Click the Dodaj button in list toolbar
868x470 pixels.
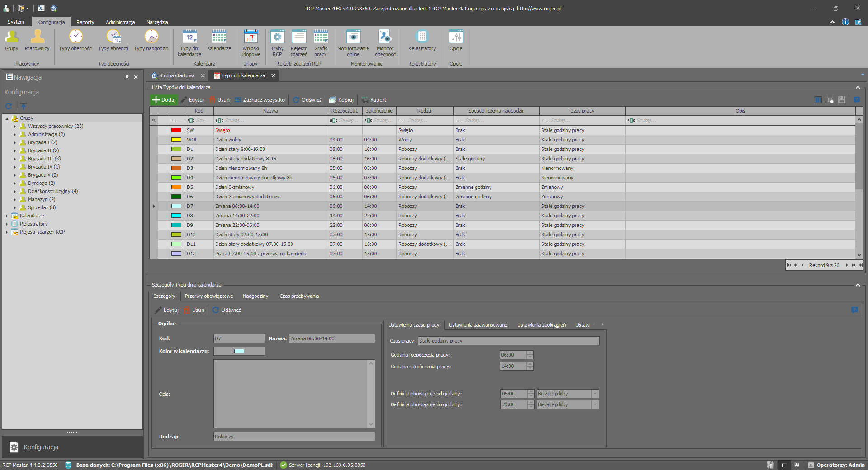pos(164,100)
